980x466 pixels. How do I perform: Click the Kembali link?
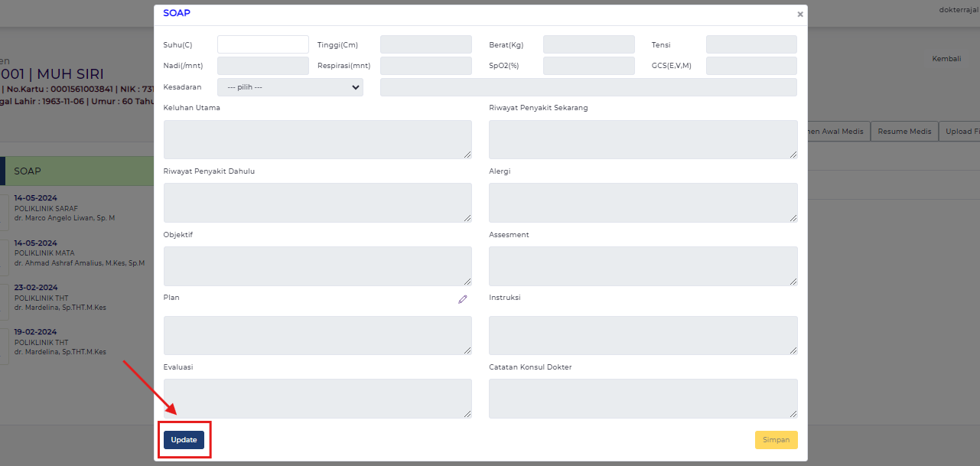point(946,58)
